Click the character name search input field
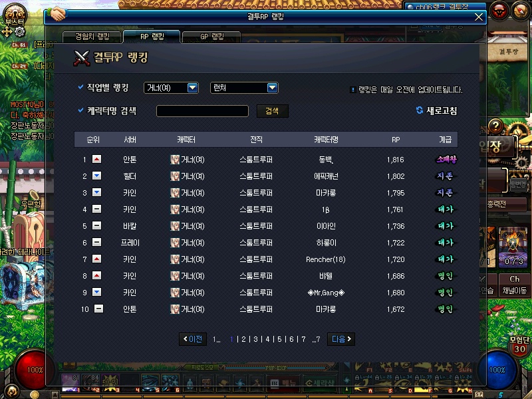Viewport: 532px width, 399px height. 202,111
